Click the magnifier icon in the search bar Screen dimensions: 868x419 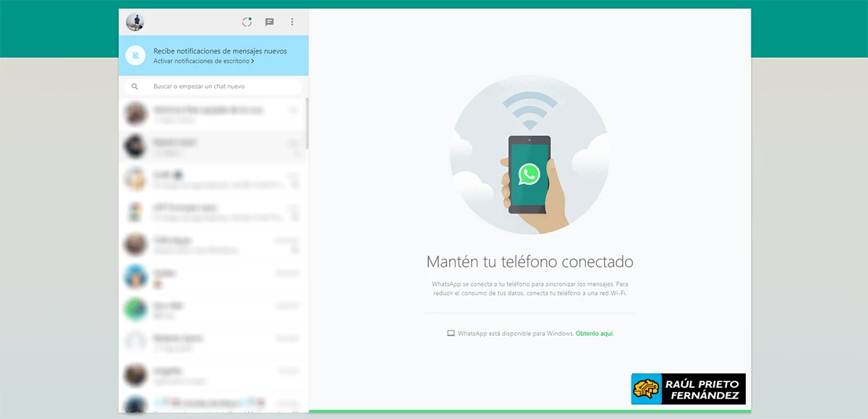click(135, 86)
